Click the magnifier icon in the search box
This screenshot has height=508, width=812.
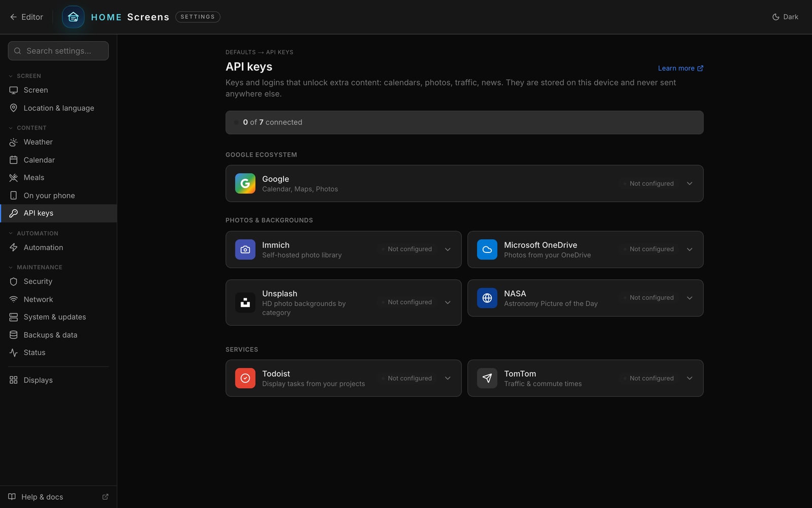18,51
